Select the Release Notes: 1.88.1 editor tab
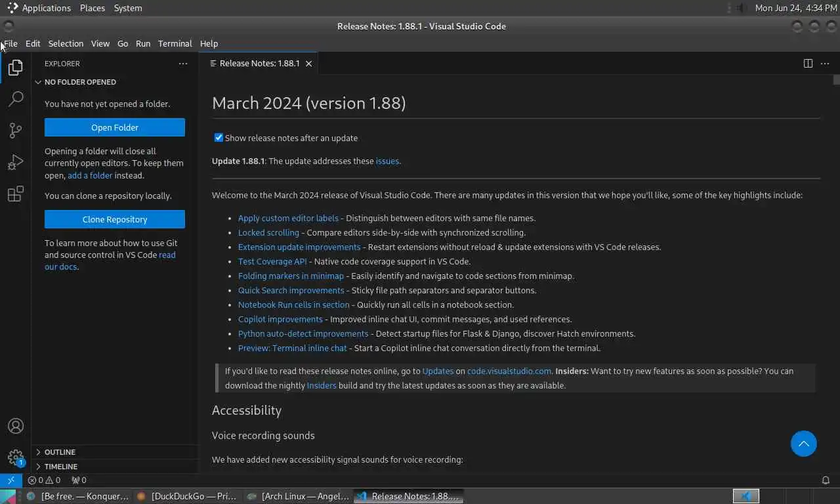This screenshot has width=840, height=504. (x=259, y=64)
